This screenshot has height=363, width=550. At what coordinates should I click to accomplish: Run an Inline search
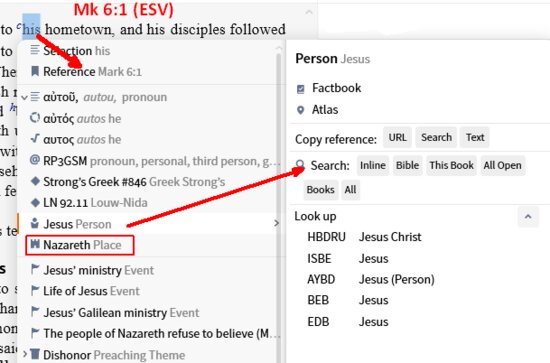373,165
